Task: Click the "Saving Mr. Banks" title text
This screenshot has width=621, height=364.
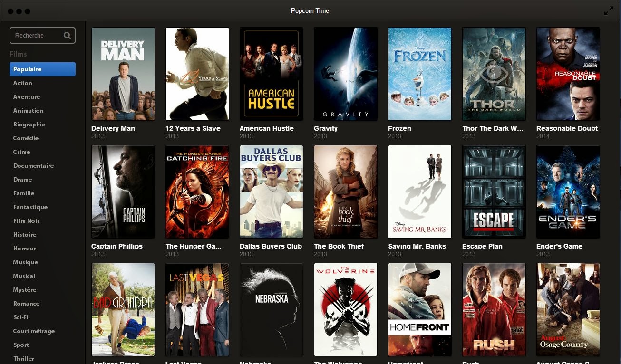Action: pyautogui.click(x=417, y=246)
